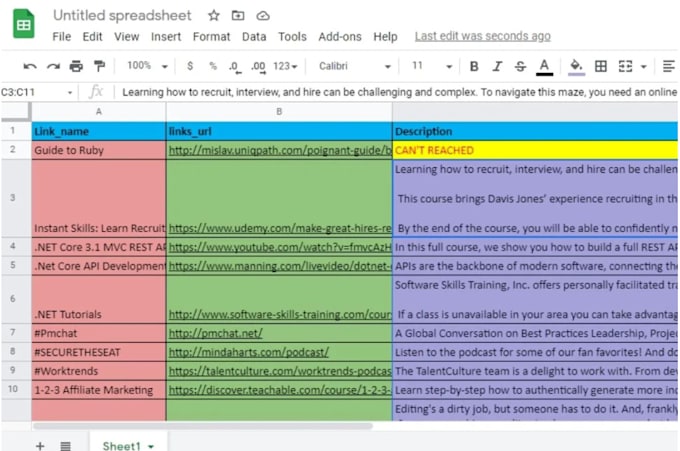
Task: Print the spreadsheet using printer icon
Action: [76, 66]
